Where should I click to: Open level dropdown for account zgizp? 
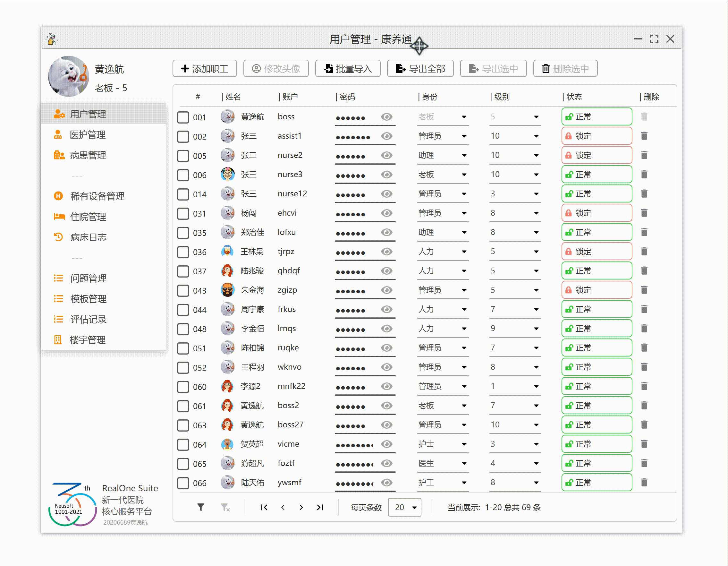tap(536, 290)
